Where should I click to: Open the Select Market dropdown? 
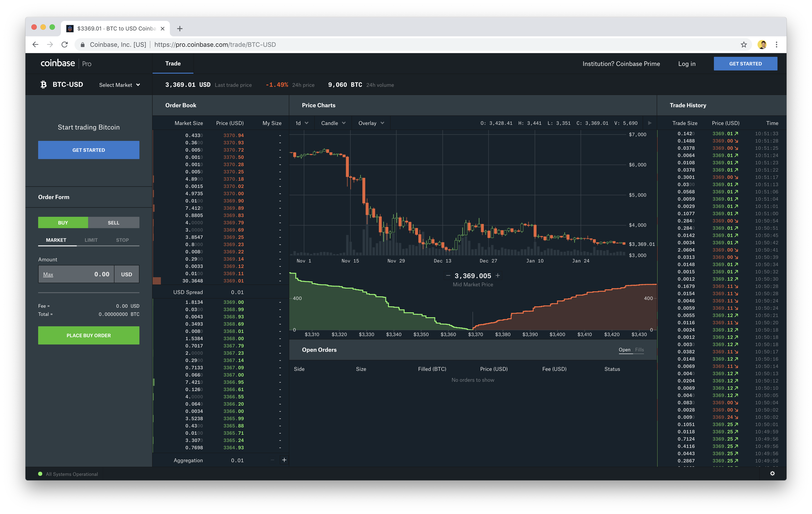[x=119, y=85]
